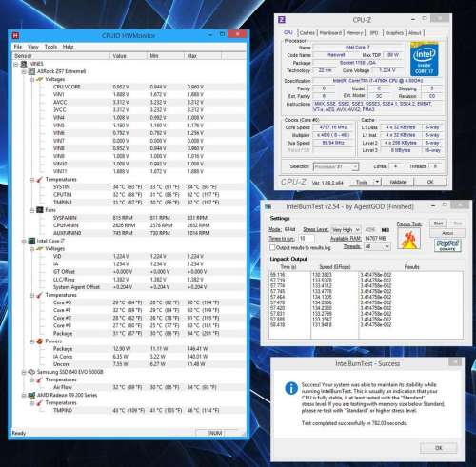Click the AMD Radeon graphics card icon

pos(31,395)
